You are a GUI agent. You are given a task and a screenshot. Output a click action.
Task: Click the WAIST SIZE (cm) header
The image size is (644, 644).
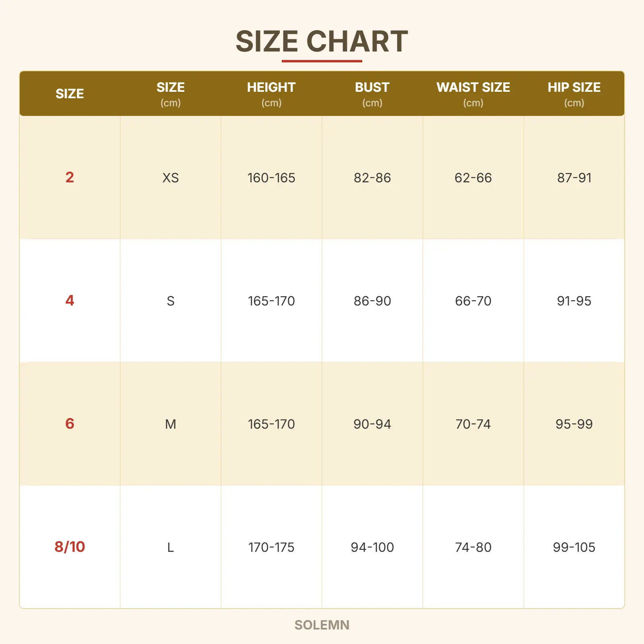(473, 94)
